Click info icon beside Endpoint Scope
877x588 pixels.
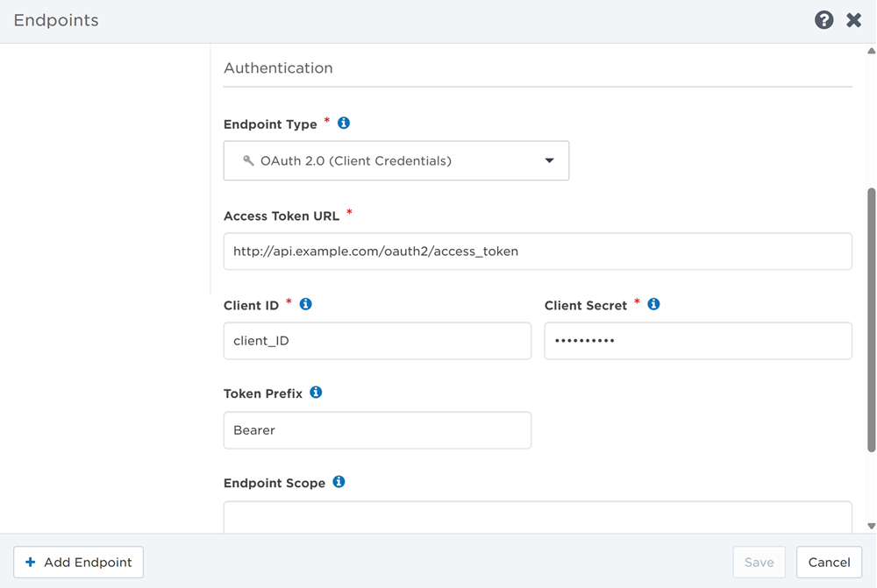point(339,482)
